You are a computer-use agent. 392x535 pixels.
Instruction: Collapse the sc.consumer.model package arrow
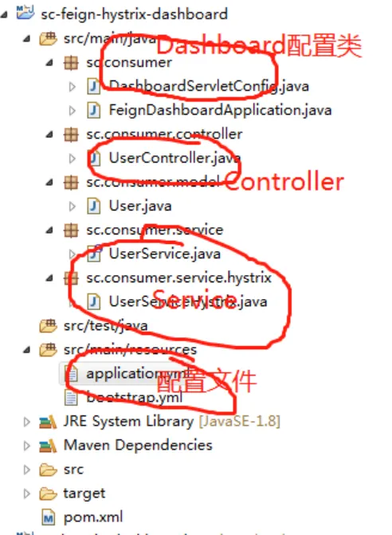pos(49,183)
